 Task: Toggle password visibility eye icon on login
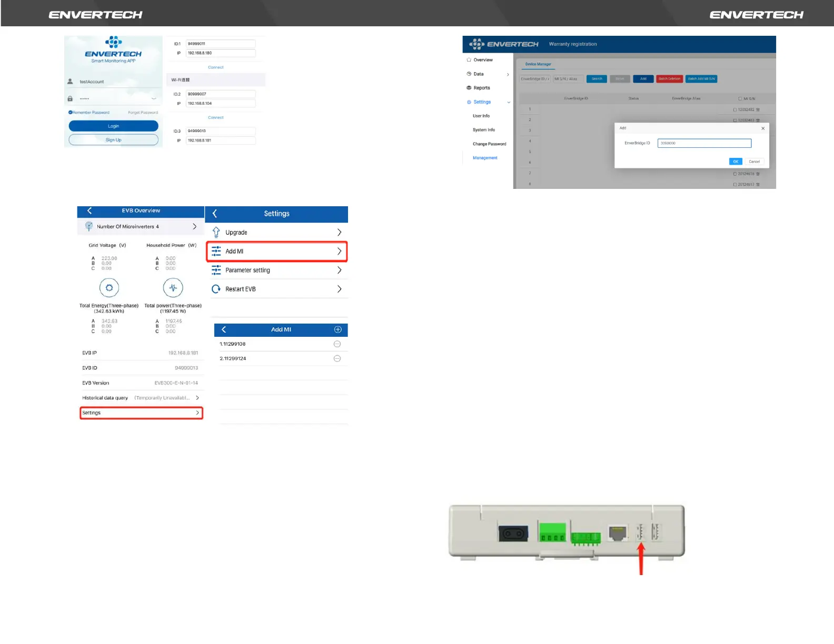154,98
